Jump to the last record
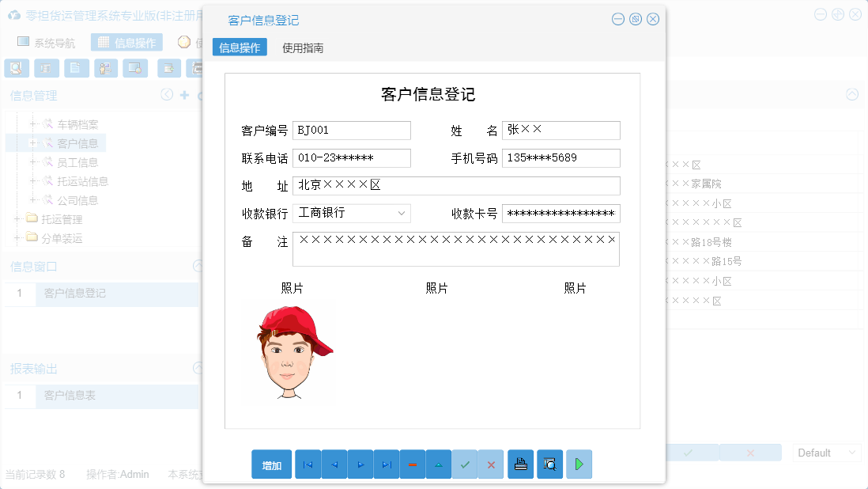This screenshot has width=868, height=489. 387,464
